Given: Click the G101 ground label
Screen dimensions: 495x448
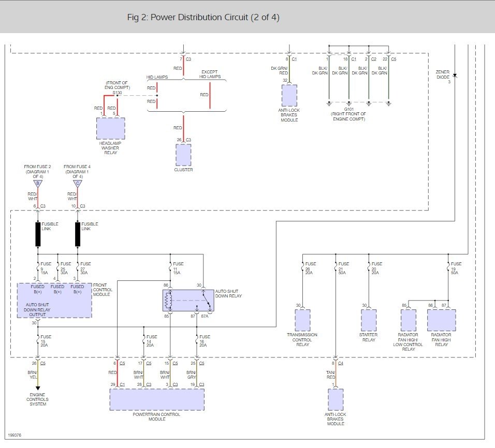Looking at the screenshot, I should click(x=349, y=109).
